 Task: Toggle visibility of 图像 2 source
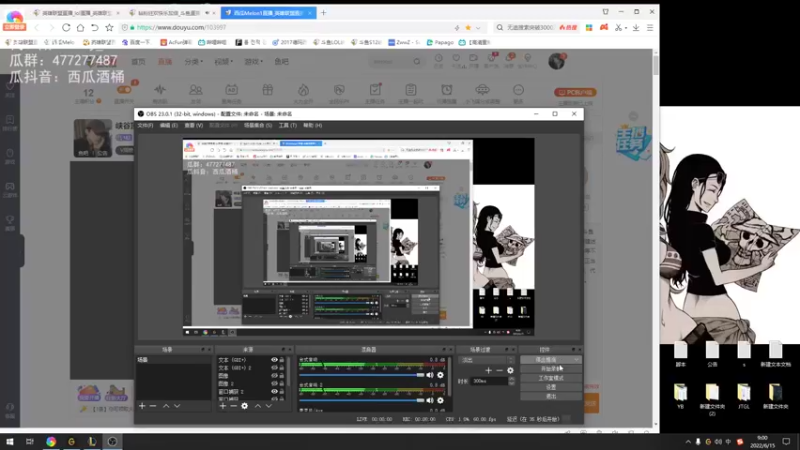point(274,383)
